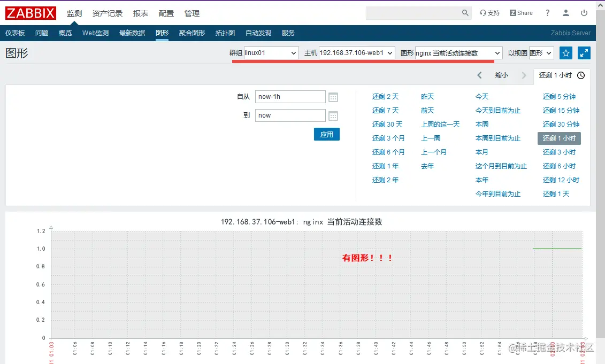Open the 配置 menu

166,13
